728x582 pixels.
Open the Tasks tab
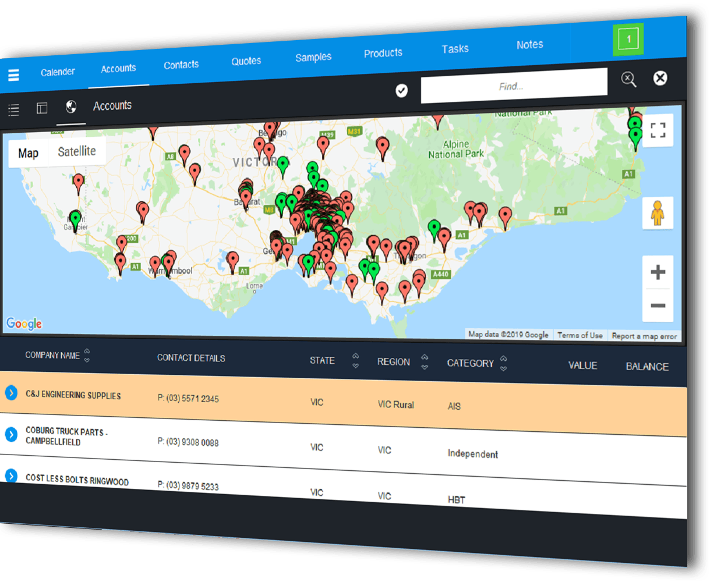pos(455,49)
